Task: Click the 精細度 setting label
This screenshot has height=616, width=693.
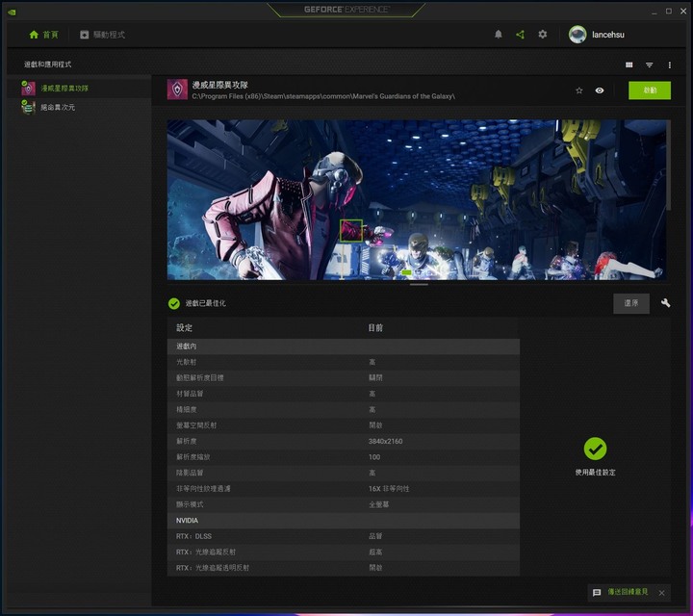Action: (187, 410)
